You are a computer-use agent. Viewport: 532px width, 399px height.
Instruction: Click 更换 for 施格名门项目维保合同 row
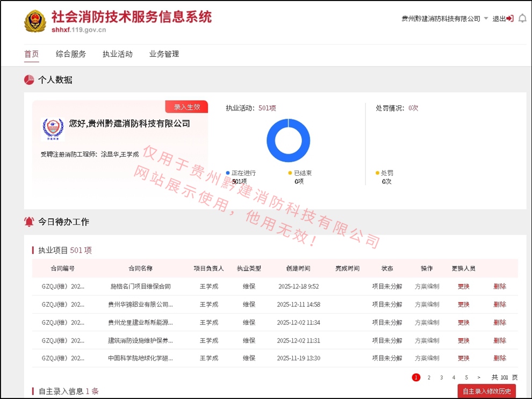click(x=463, y=287)
